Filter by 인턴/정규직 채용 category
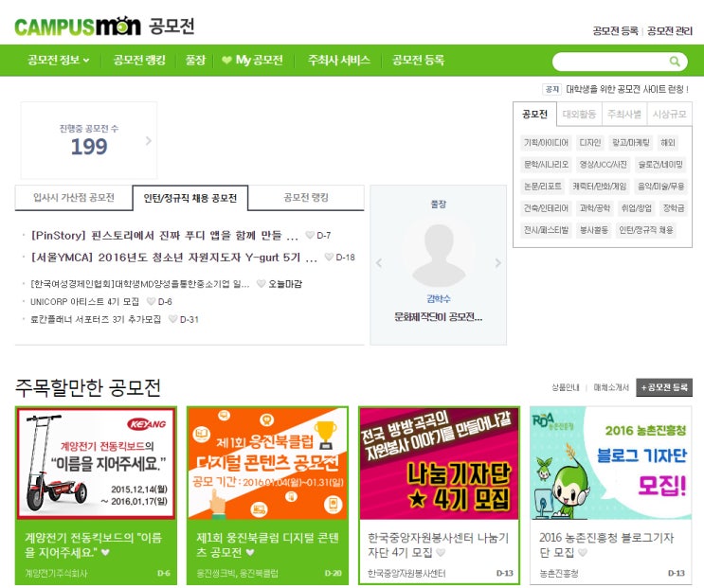This screenshot has height=588, width=704. click(646, 230)
